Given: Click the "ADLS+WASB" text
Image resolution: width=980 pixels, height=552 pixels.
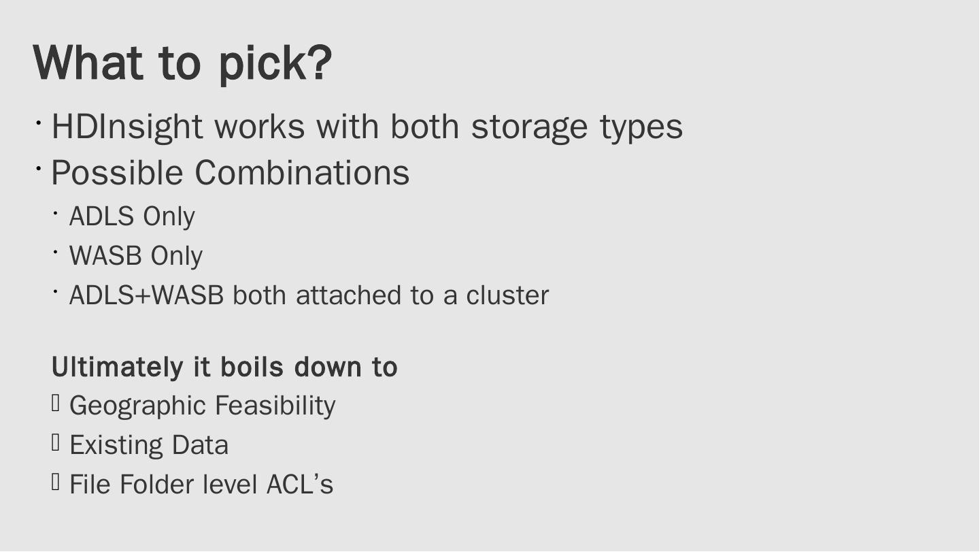Looking at the screenshot, I should (146, 295).
